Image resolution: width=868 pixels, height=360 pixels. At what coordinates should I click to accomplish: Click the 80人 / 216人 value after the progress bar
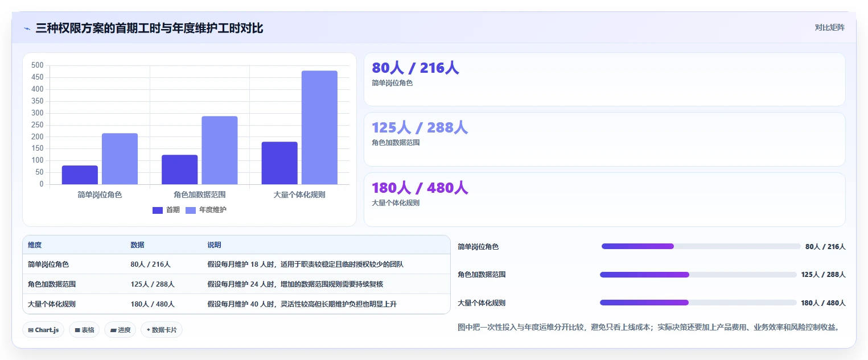(x=825, y=247)
